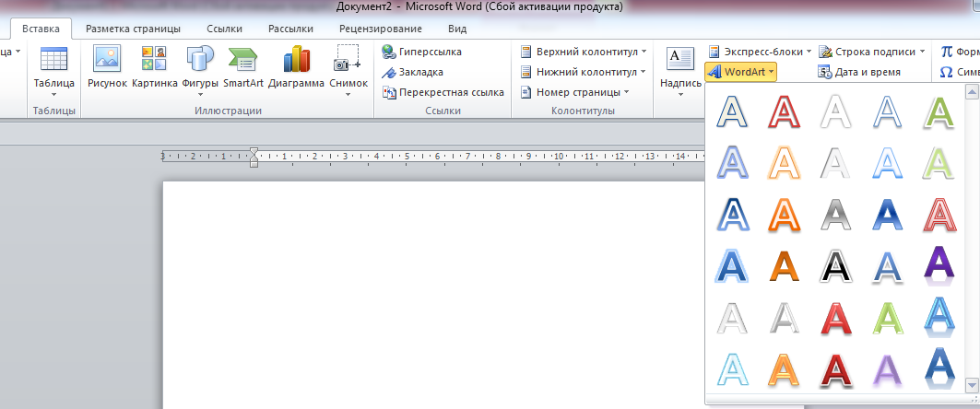Click the first-line indent marker on the ruler
The image size is (980, 409).
tap(254, 152)
